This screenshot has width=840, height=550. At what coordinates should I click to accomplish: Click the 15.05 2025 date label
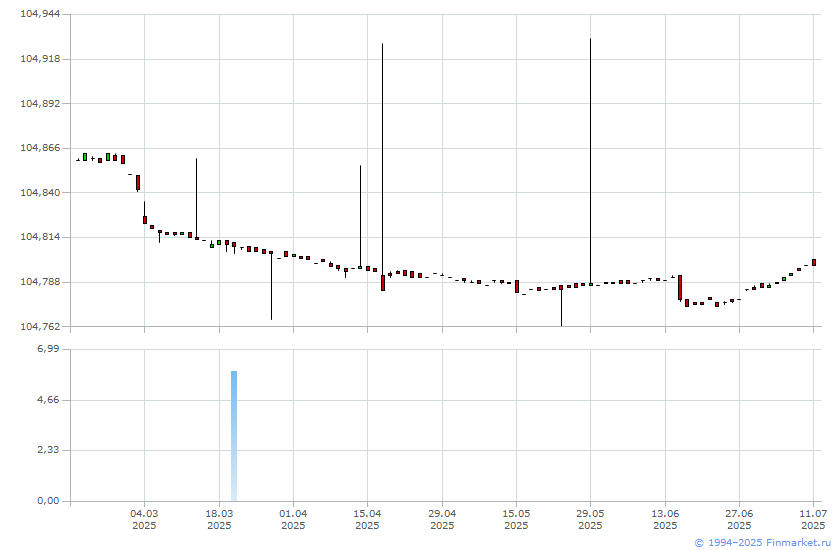pyautogui.click(x=516, y=519)
